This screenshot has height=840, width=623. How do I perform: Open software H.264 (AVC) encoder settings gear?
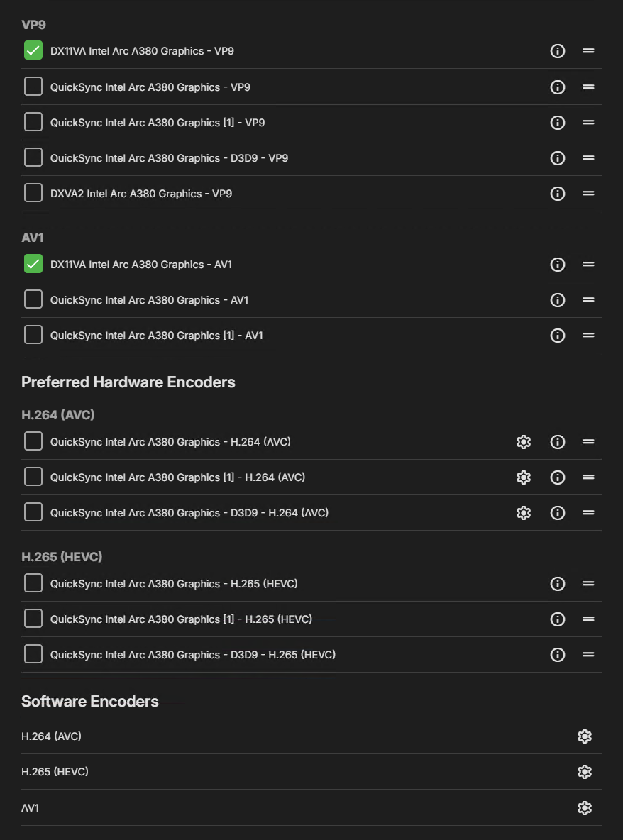coord(585,736)
